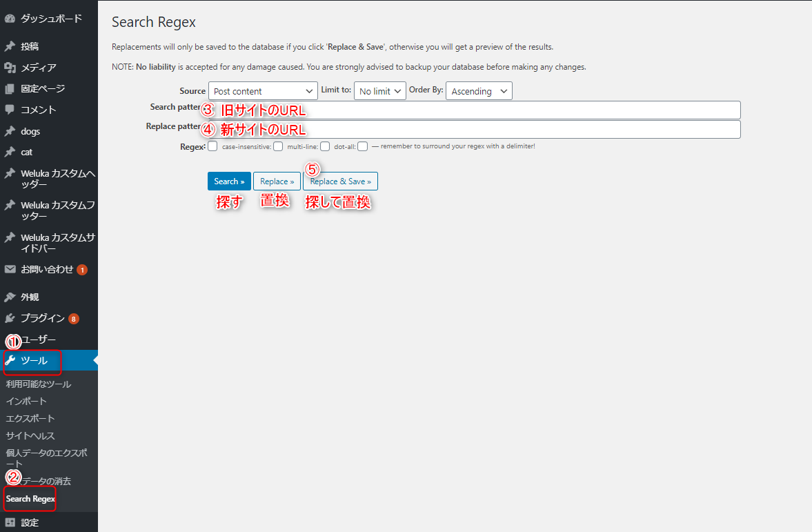This screenshot has height=532, width=812.
Task: Toggle the case-insensitive checkbox
Action: pyautogui.click(x=278, y=146)
